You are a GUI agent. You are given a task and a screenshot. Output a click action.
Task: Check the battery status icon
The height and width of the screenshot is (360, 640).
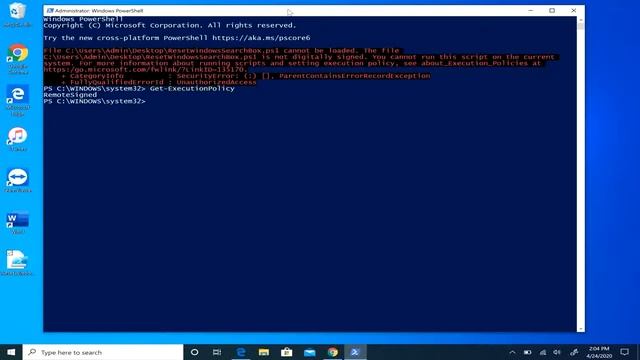click(x=527, y=352)
